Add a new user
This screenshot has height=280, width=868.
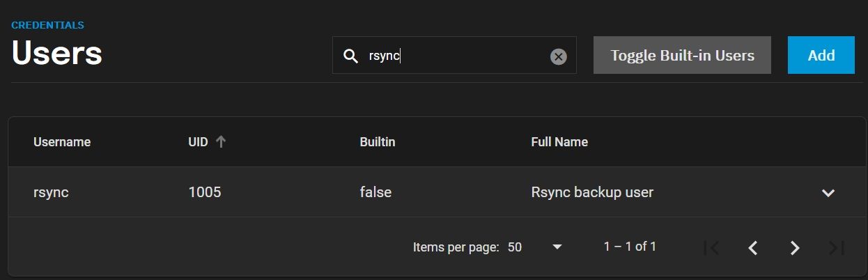pos(821,55)
